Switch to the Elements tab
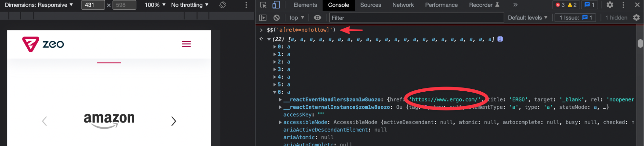This screenshot has width=644, height=146. tap(305, 5)
